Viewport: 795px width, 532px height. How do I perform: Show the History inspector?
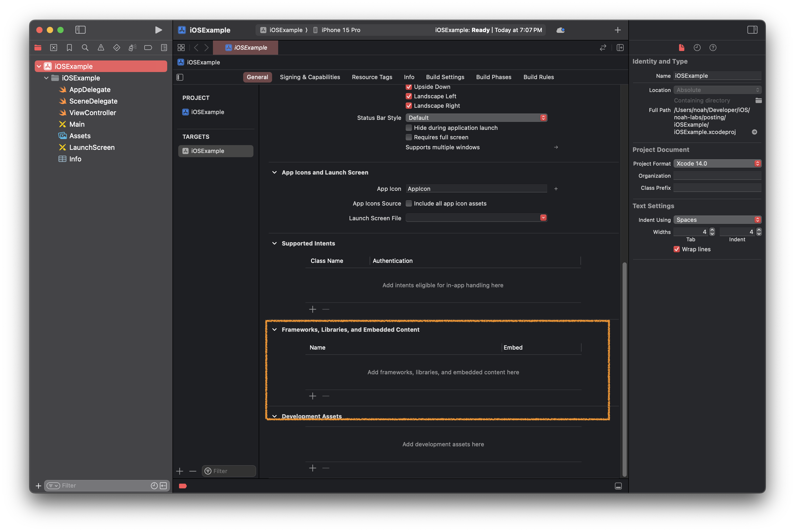pos(697,48)
